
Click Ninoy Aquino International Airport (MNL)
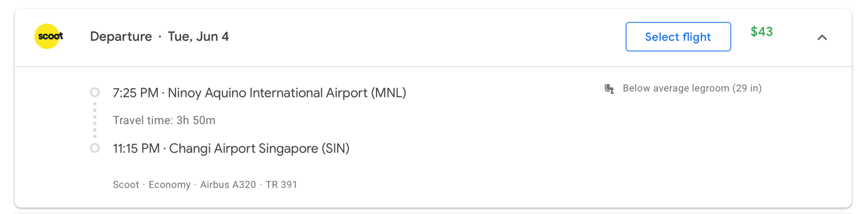point(287,93)
